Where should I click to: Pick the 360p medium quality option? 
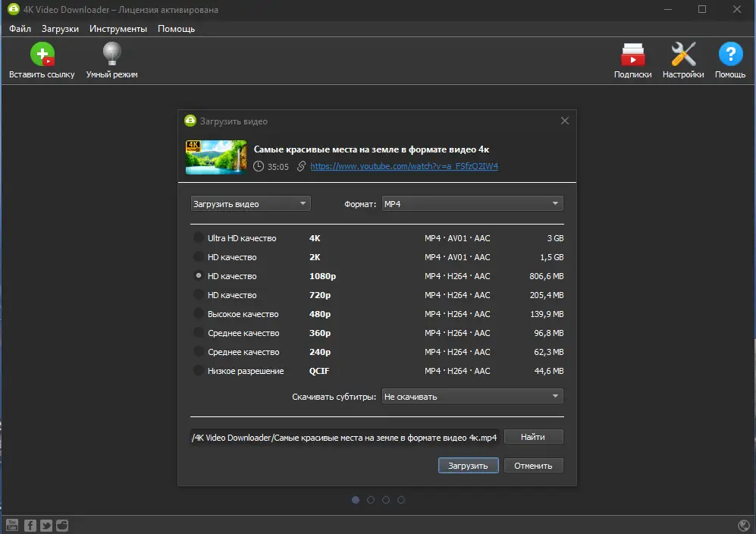(198, 333)
